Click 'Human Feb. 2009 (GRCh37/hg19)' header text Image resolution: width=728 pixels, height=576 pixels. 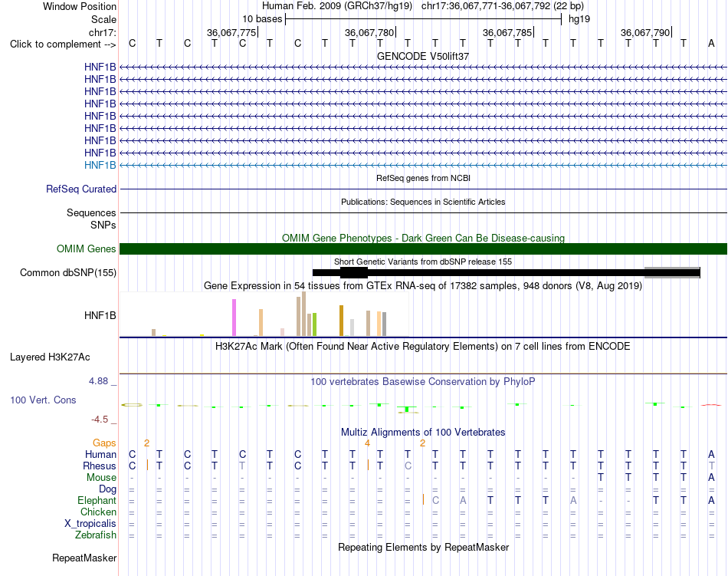pyautogui.click(x=337, y=6)
